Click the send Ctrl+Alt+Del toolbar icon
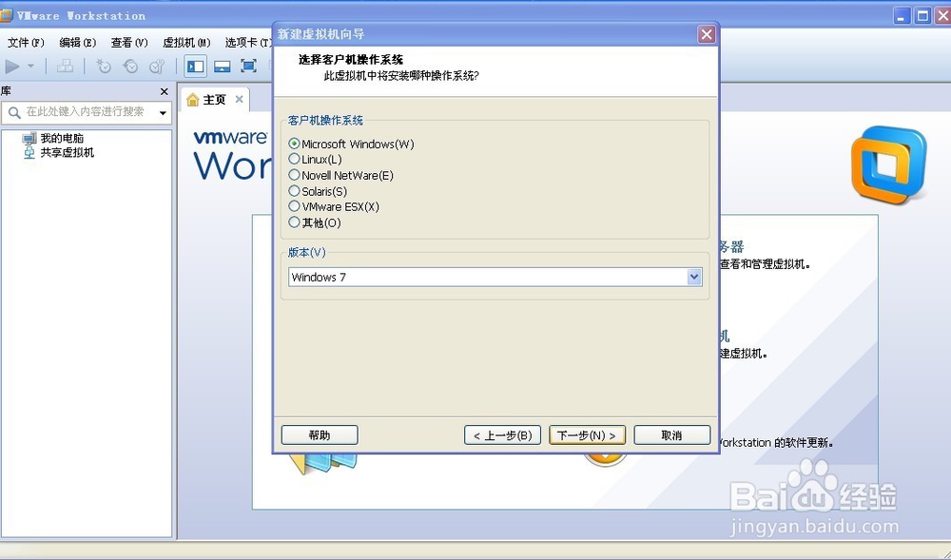Viewport: 951px width, 560px height. [65, 66]
